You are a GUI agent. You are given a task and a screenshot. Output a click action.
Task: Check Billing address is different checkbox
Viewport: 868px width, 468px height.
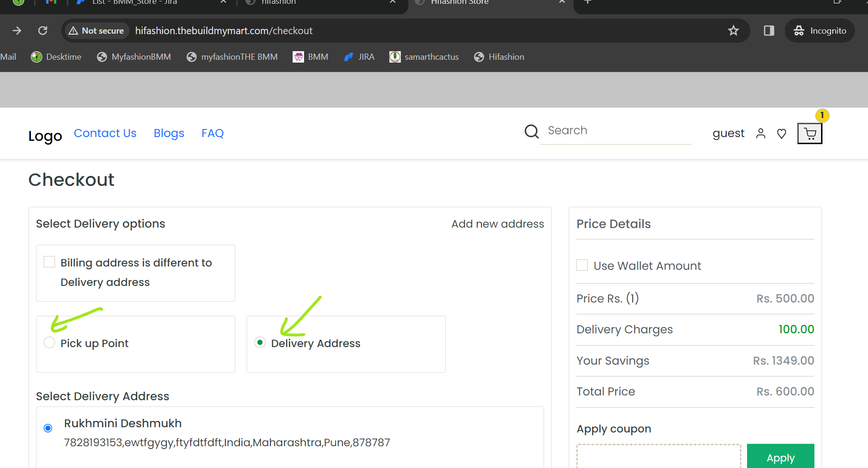pyautogui.click(x=49, y=262)
